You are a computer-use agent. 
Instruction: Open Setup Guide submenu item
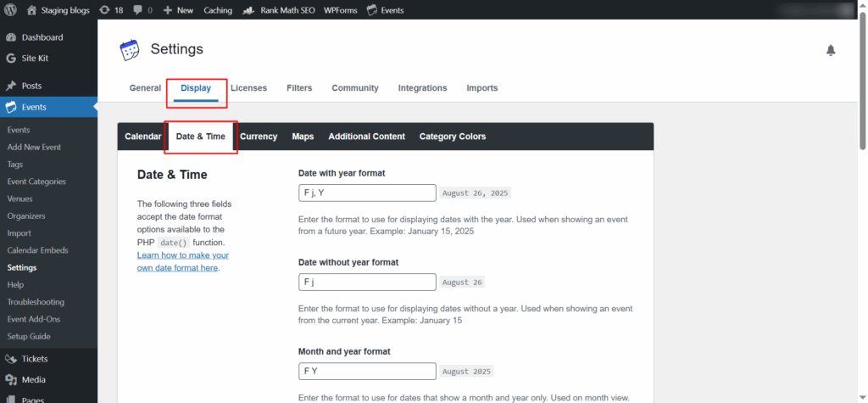point(29,336)
